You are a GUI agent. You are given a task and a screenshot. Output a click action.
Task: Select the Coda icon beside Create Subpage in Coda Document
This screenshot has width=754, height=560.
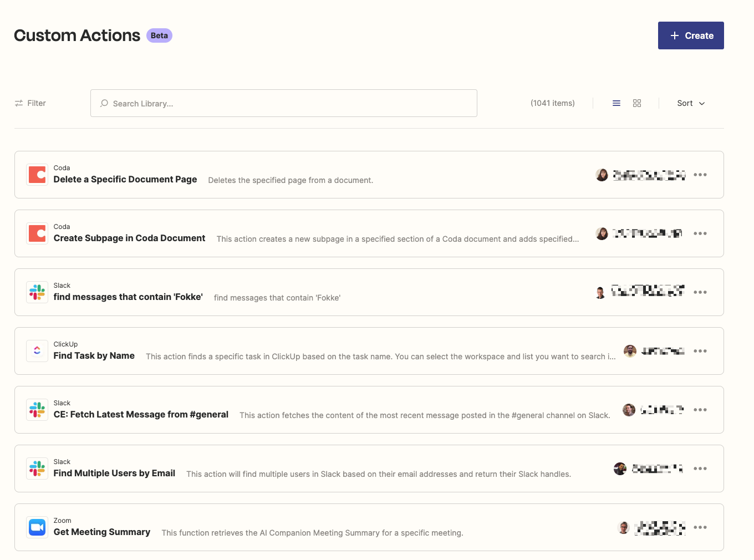click(x=37, y=233)
